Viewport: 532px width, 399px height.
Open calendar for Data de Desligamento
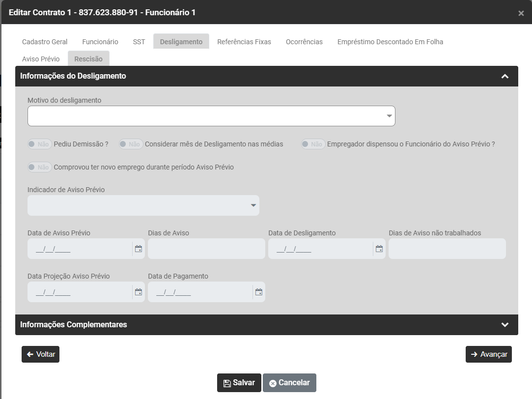pos(379,249)
